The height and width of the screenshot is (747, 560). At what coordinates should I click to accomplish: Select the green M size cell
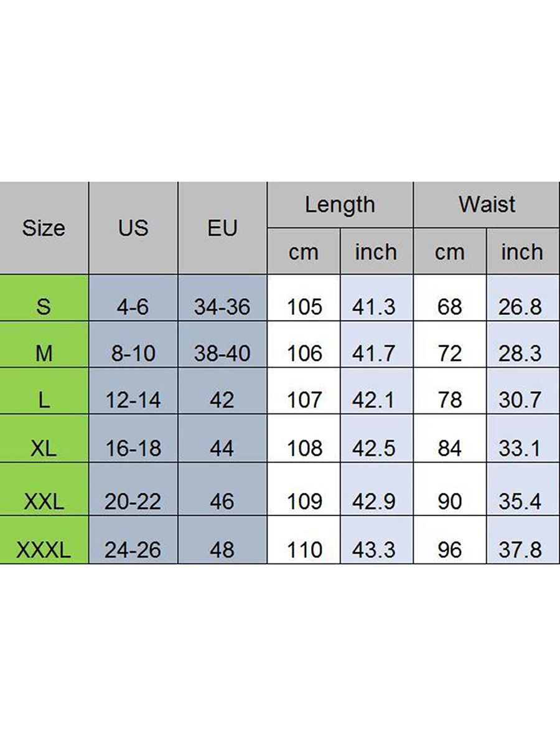[44, 353]
